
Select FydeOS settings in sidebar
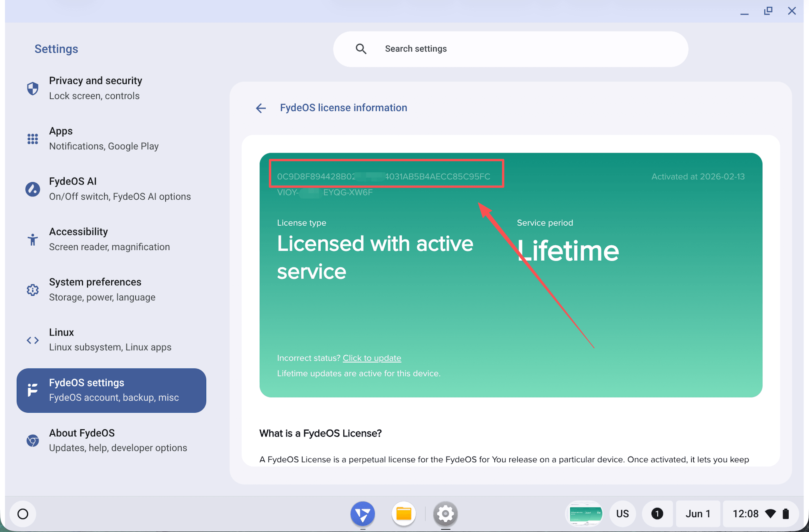coord(111,390)
